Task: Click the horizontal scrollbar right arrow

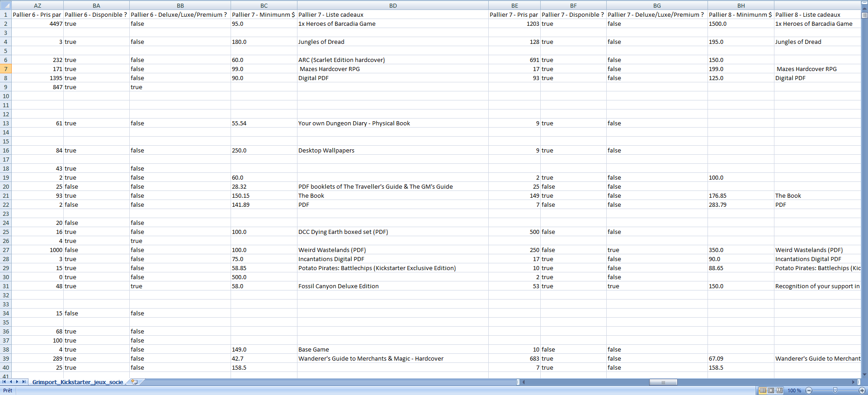Action: pos(854,382)
